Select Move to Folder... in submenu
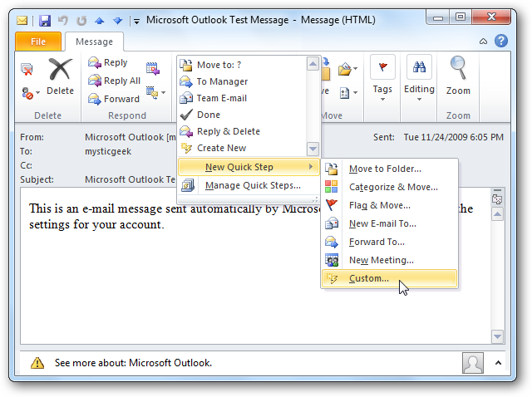 click(x=389, y=169)
